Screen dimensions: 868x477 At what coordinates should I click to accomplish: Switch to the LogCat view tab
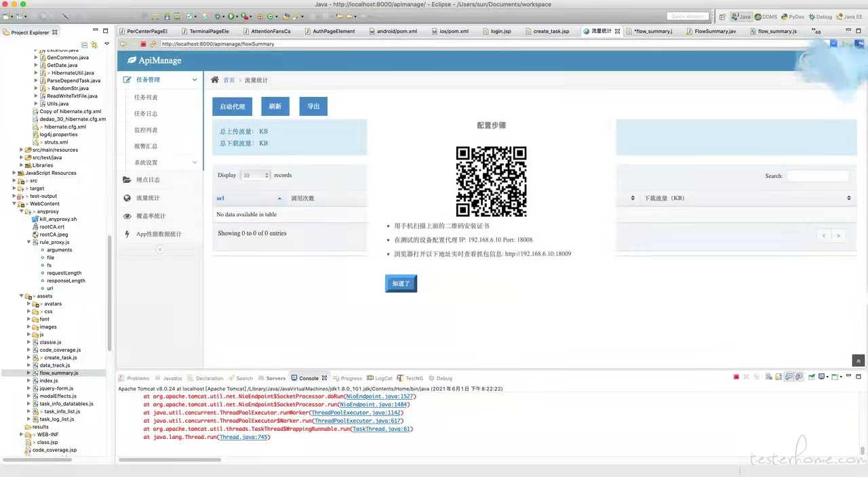(x=380, y=378)
